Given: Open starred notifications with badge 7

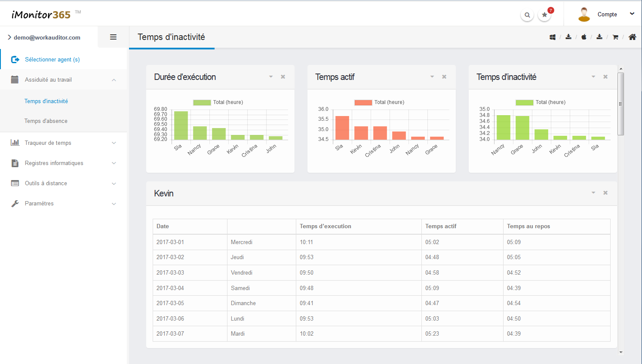Looking at the screenshot, I should point(544,15).
